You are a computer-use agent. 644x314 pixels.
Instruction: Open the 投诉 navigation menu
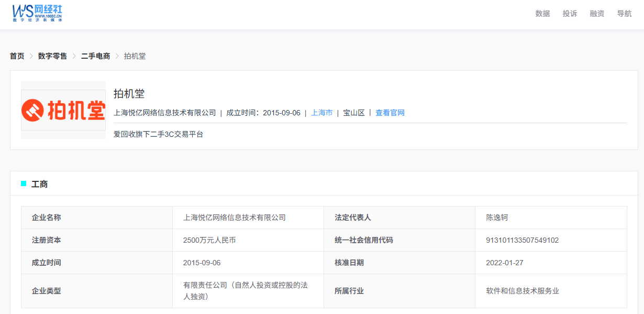(x=570, y=14)
